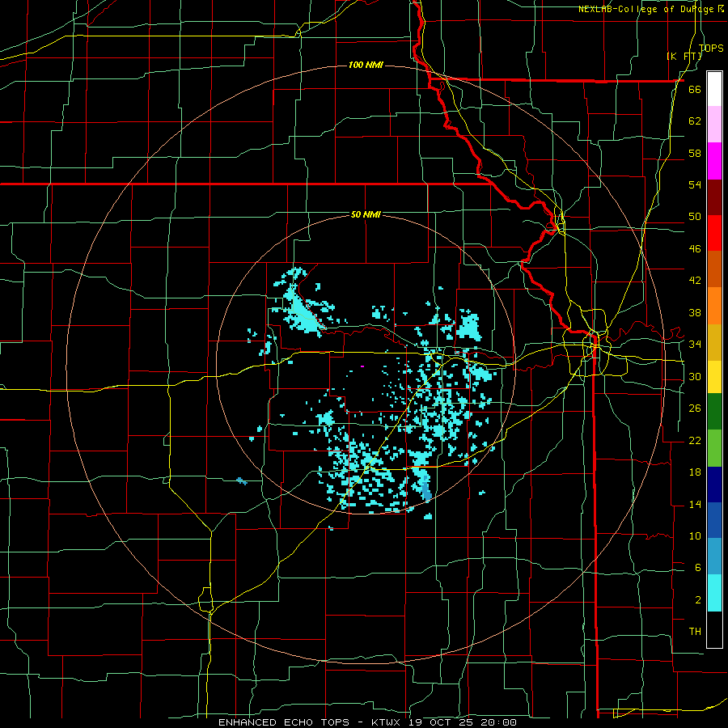Click the legend value '38'
Viewport: 728px width, 728px height.
695,312
